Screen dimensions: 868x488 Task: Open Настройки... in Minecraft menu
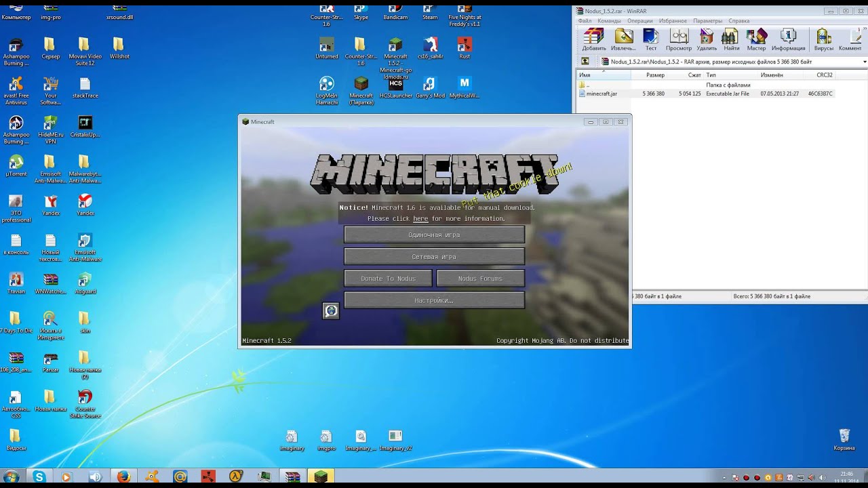(434, 300)
